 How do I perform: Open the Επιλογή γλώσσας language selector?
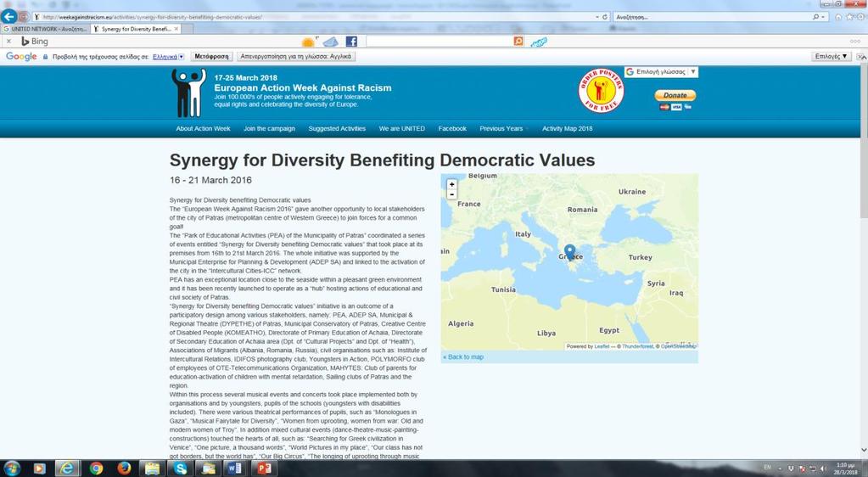661,72
